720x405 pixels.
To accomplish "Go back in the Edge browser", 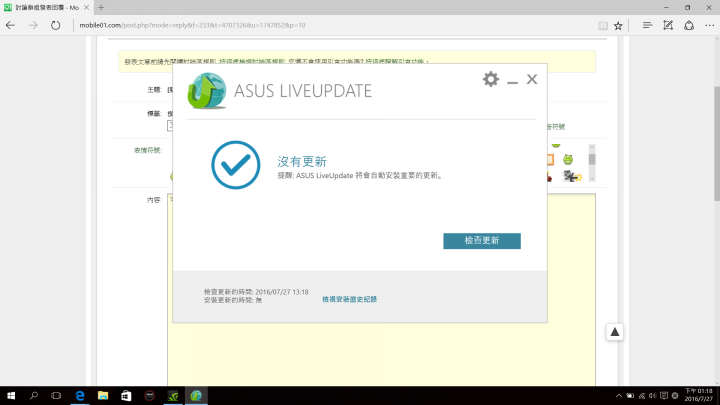I will click(10, 25).
